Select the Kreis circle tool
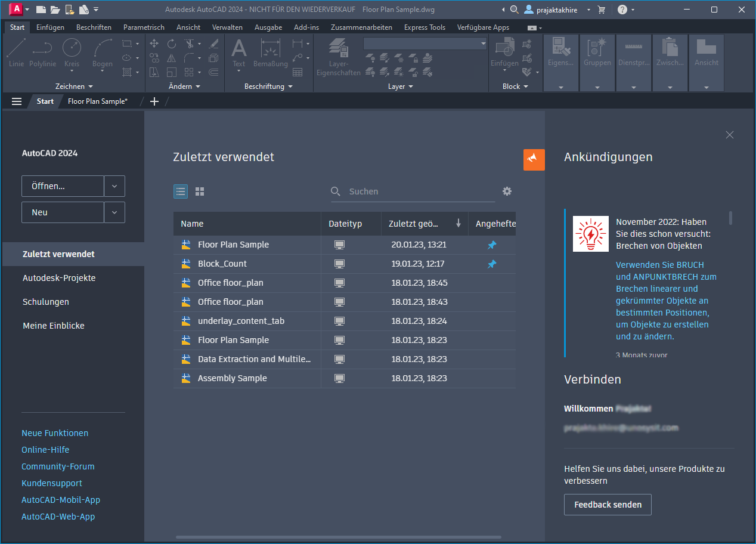The image size is (756, 544). pos(72,52)
